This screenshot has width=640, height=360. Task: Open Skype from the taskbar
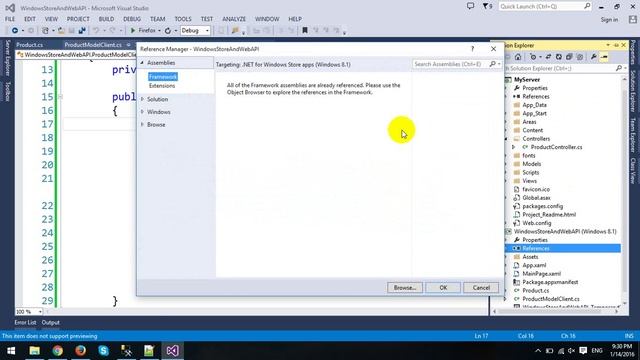103,351
